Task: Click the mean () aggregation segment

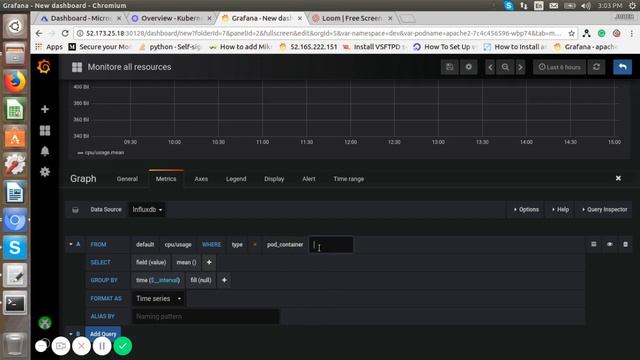Action: click(186, 262)
